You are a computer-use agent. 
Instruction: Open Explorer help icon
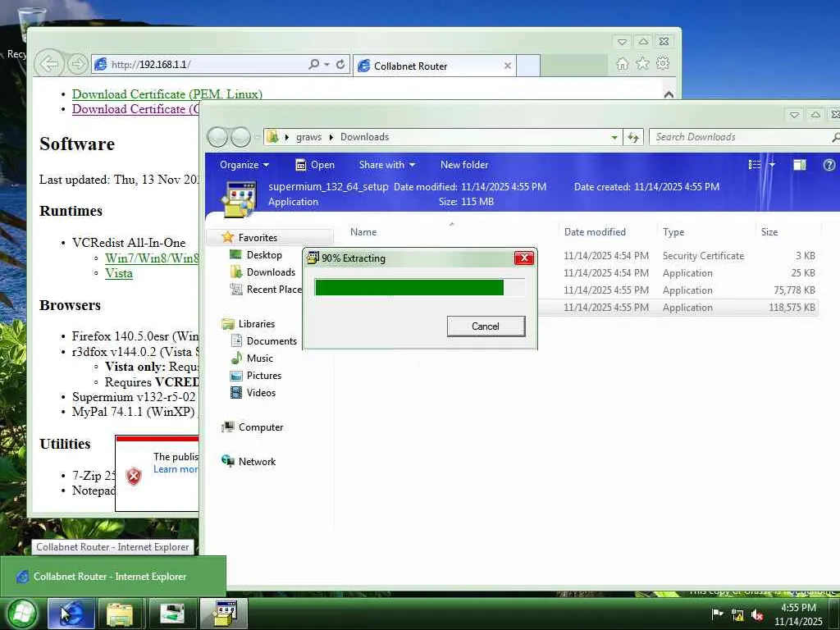(829, 165)
